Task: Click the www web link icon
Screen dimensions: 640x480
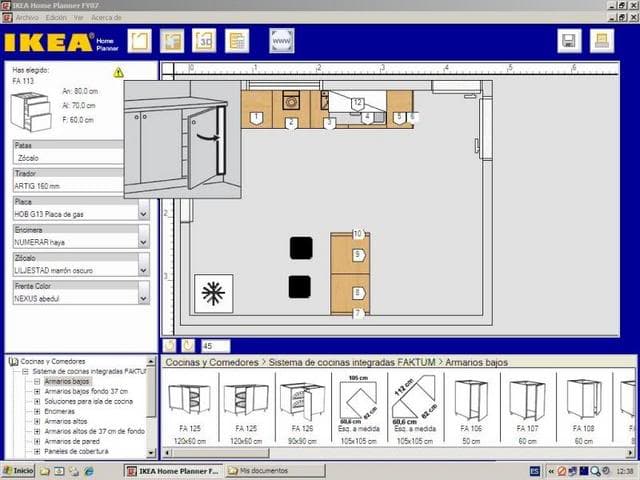Action: tap(282, 41)
